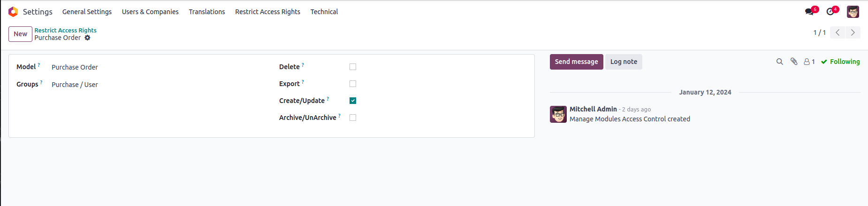This screenshot has height=206, width=868.
Task: Uncheck the Create/Update checkbox
Action: [x=353, y=101]
